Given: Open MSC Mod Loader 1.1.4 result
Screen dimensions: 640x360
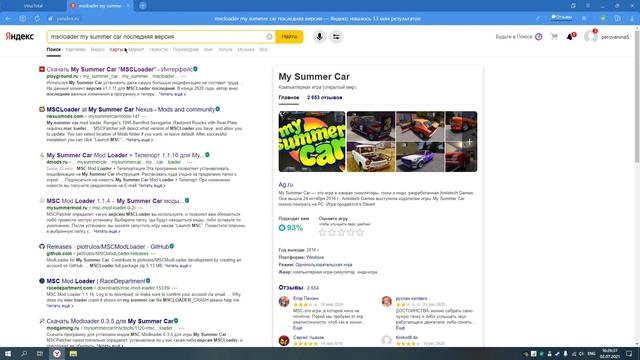Looking at the screenshot, I should tap(115, 201).
